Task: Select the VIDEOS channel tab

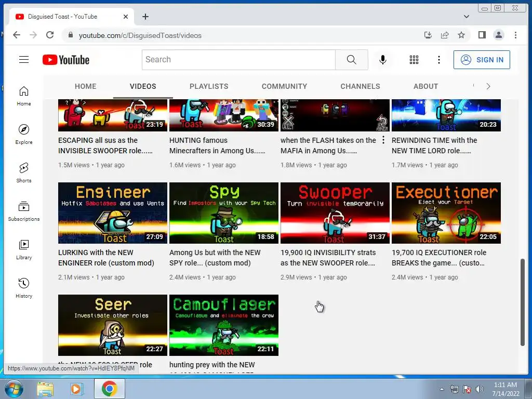Action: click(143, 86)
